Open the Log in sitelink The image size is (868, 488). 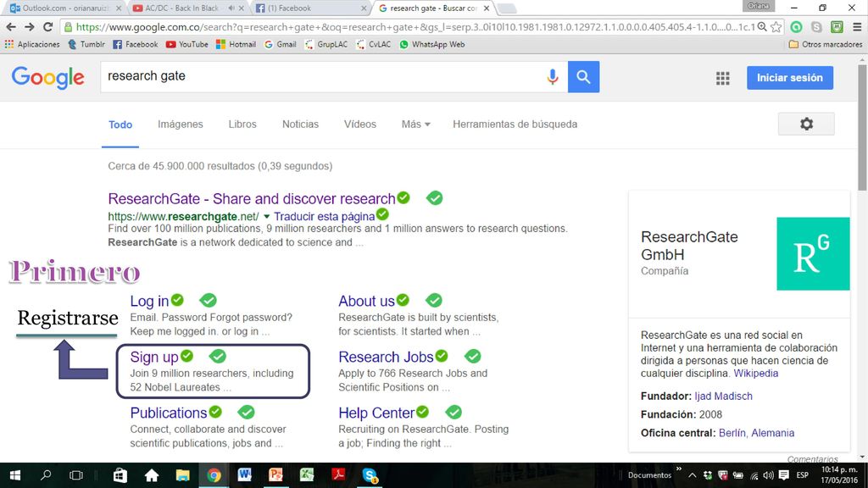tap(149, 301)
